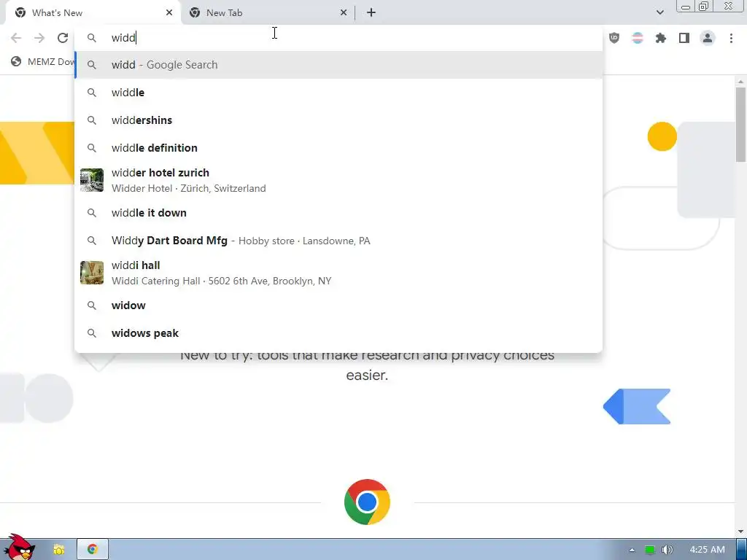Choose the 'widdle' suggestion
Image resolution: width=747 pixels, height=560 pixels.
[338, 93]
